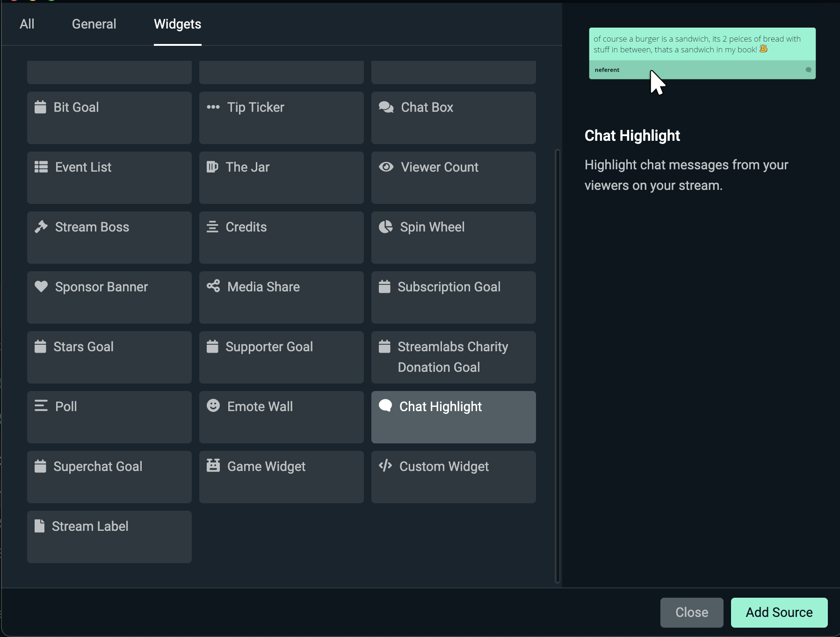This screenshot has width=840, height=637.
Task: Open the Poll widget
Action: tap(109, 417)
